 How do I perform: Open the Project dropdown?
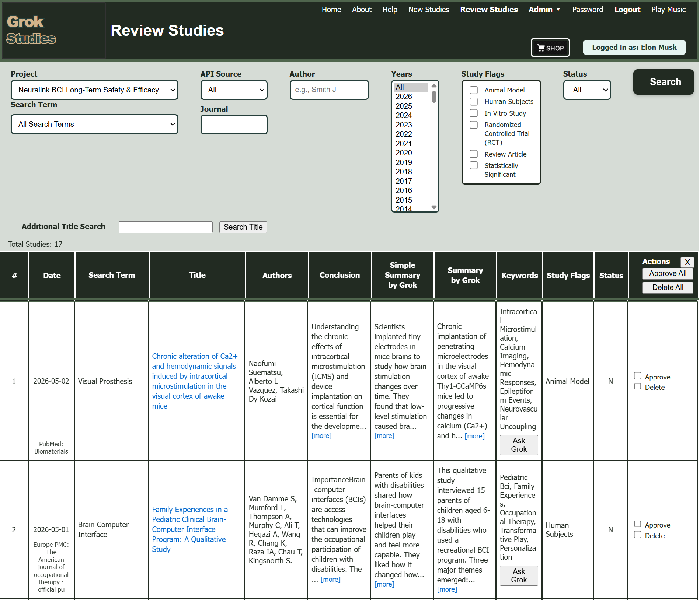tap(94, 90)
